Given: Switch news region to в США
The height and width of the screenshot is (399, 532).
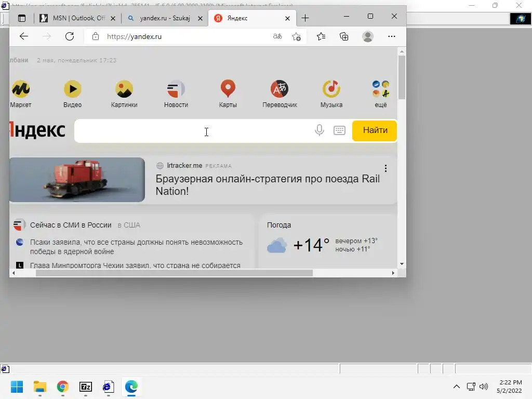Looking at the screenshot, I should 129,225.
